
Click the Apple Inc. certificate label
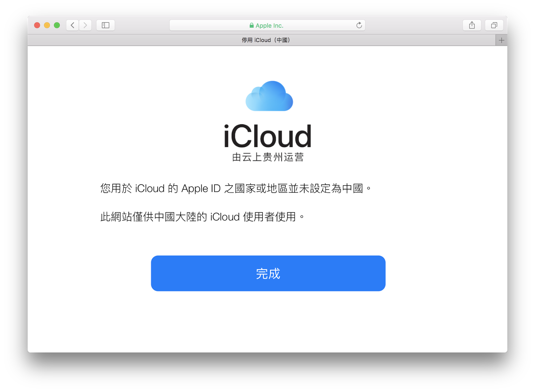pyautogui.click(x=270, y=26)
